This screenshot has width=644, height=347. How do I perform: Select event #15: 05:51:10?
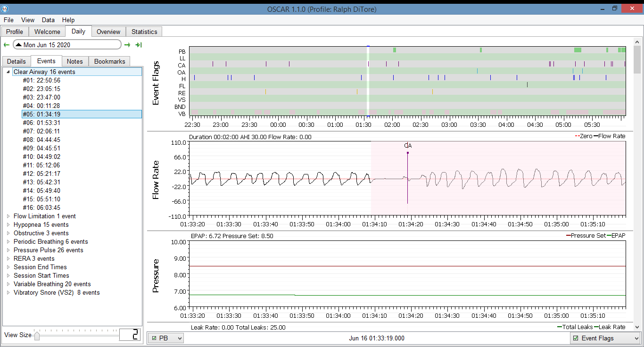(x=41, y=199)
